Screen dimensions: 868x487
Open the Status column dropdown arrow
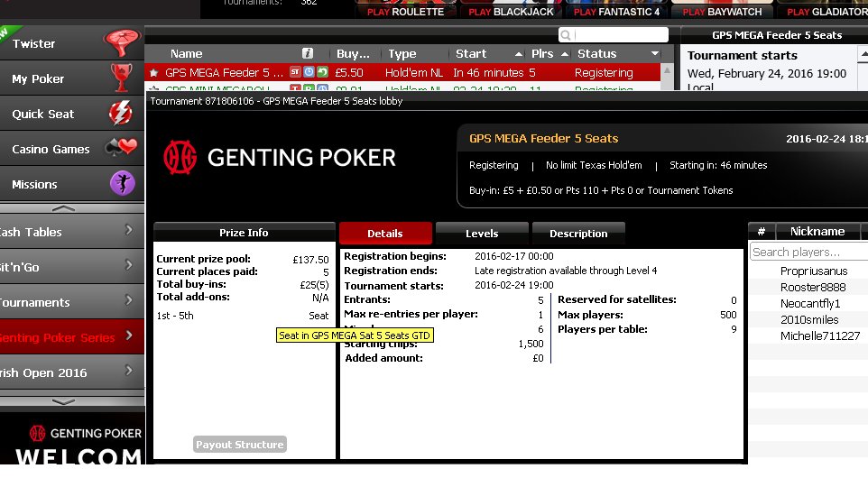point(655,54)
